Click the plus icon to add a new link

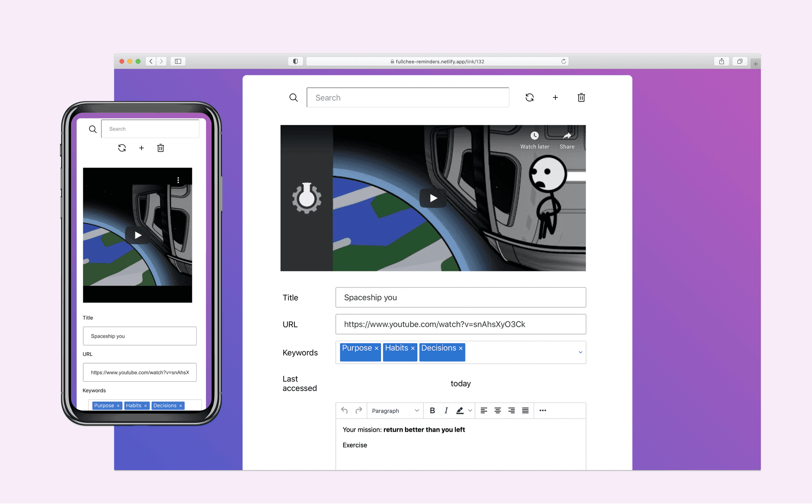(x=555, y=98)
